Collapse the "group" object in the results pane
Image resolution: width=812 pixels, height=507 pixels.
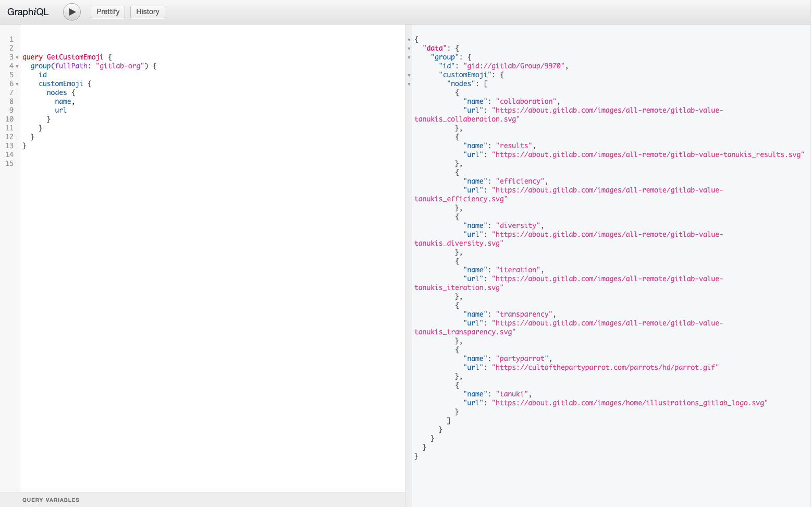(408, 57)
